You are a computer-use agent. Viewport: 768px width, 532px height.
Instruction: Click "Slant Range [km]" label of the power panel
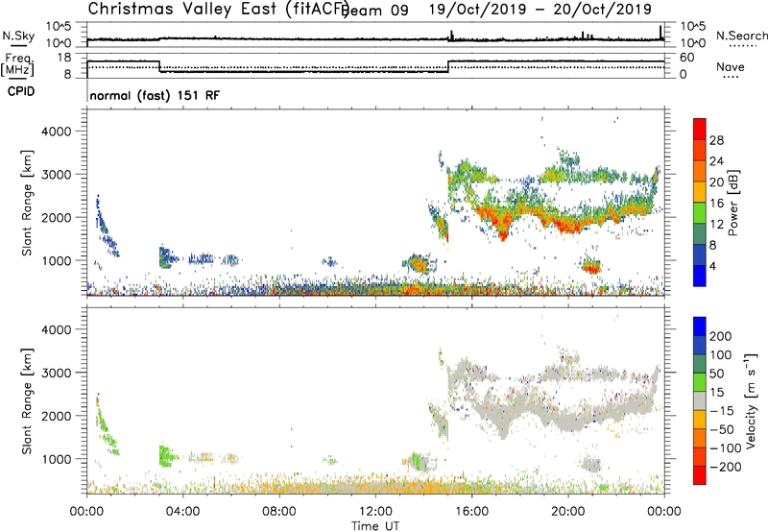coord(27,203)
